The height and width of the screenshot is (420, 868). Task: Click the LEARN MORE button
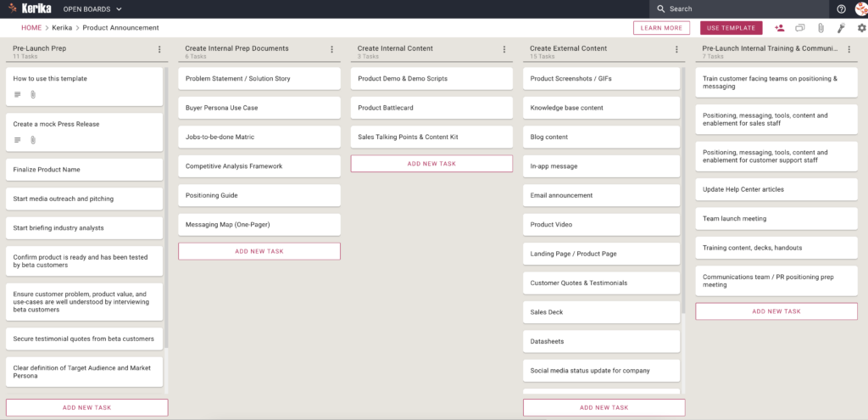(x=661, y=28)
